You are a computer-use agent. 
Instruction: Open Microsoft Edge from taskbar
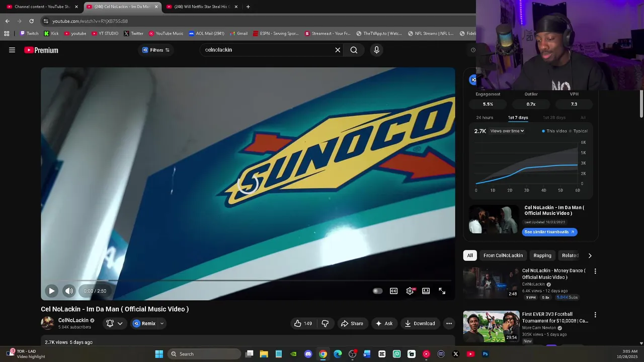click(x=338, y=354)
